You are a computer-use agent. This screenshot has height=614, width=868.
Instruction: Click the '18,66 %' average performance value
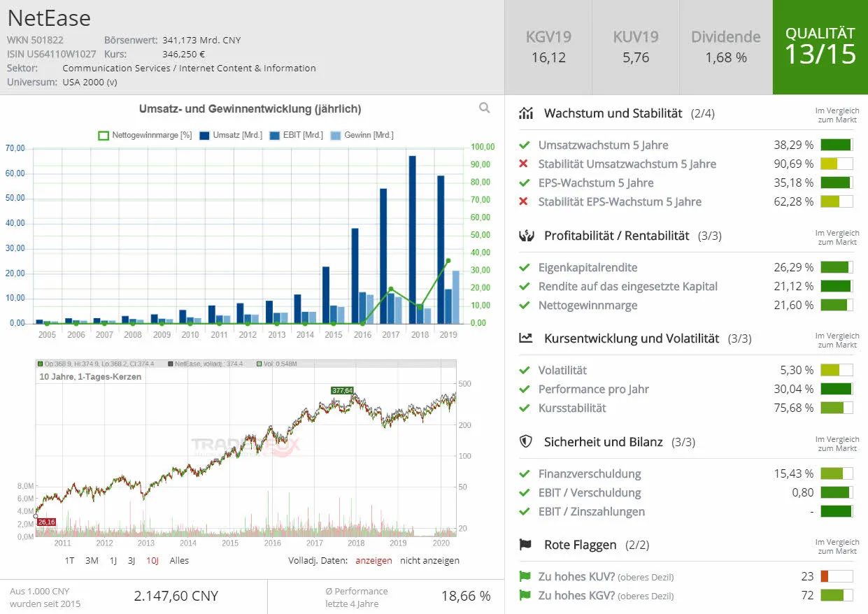coord(466,597)
